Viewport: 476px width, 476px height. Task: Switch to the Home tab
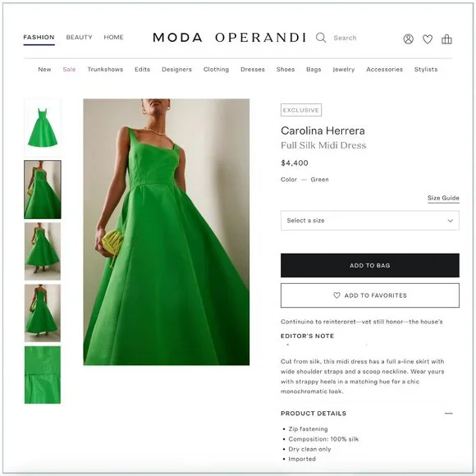pyautogui.click(x=113, y=37)
